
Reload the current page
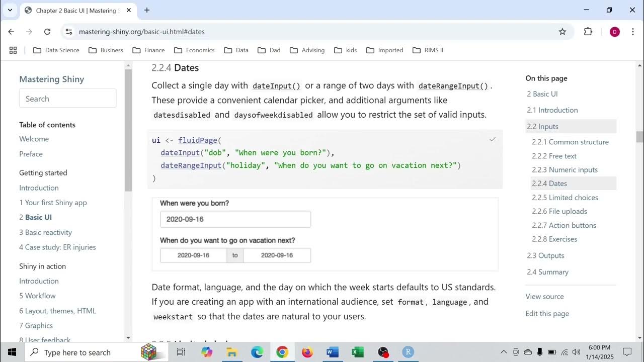pyautogui.click(x=47, y=32)
